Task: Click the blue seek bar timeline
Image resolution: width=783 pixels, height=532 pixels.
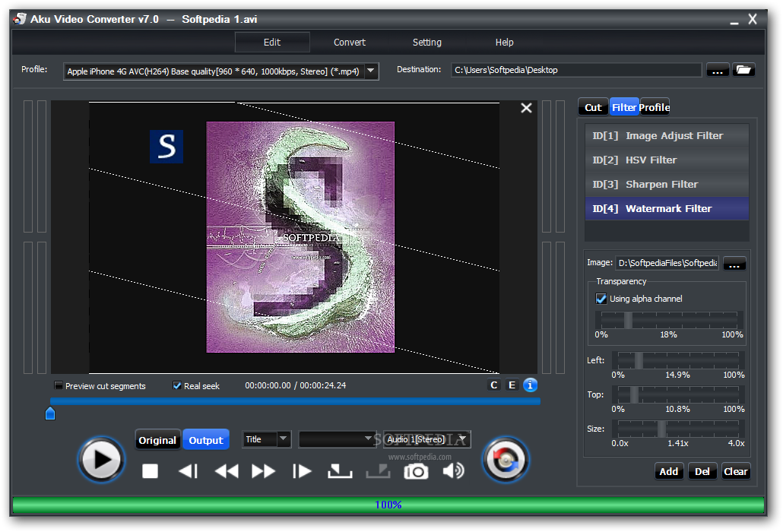Action: (295, 401)
